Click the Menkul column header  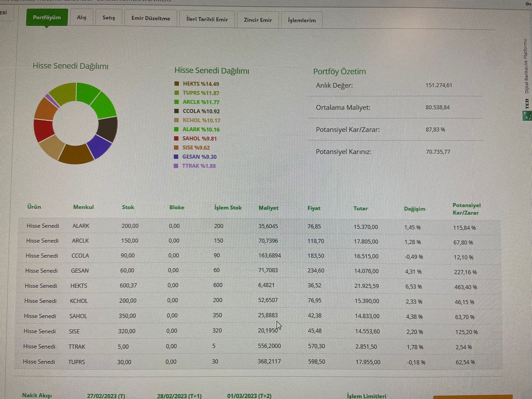(x=83, y=207)
